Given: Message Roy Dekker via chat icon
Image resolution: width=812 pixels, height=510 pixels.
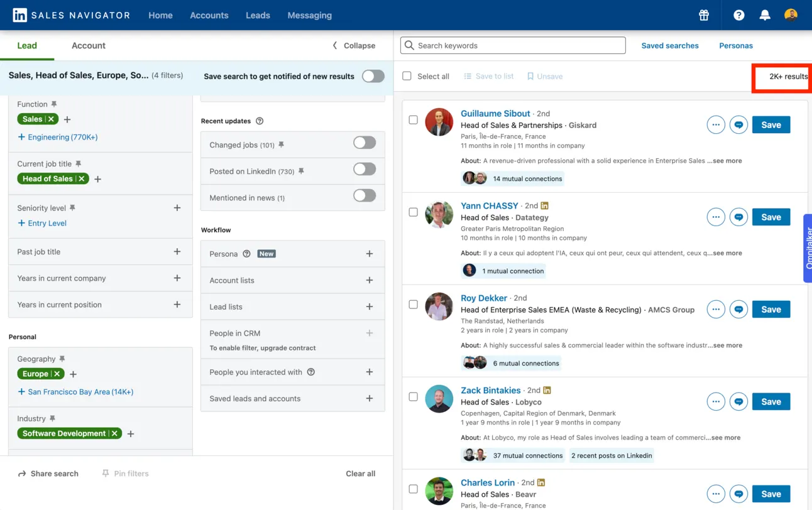Looking at the screenshot, I should (738, 309).
